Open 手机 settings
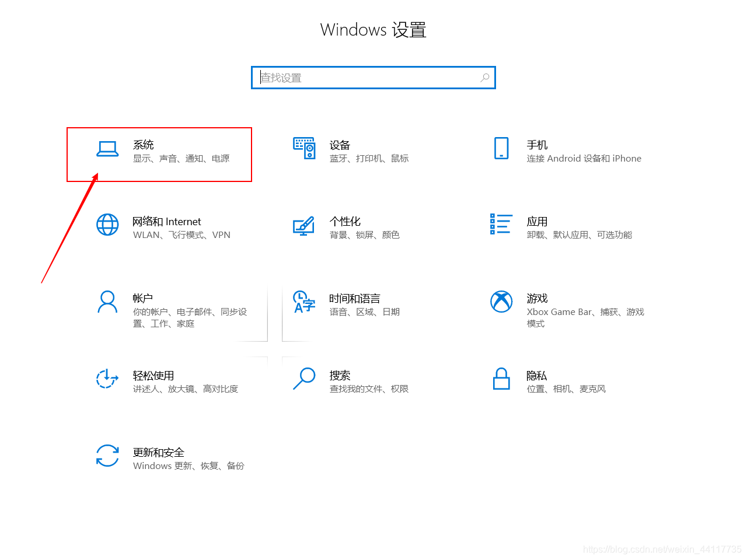 click(501, 149)
